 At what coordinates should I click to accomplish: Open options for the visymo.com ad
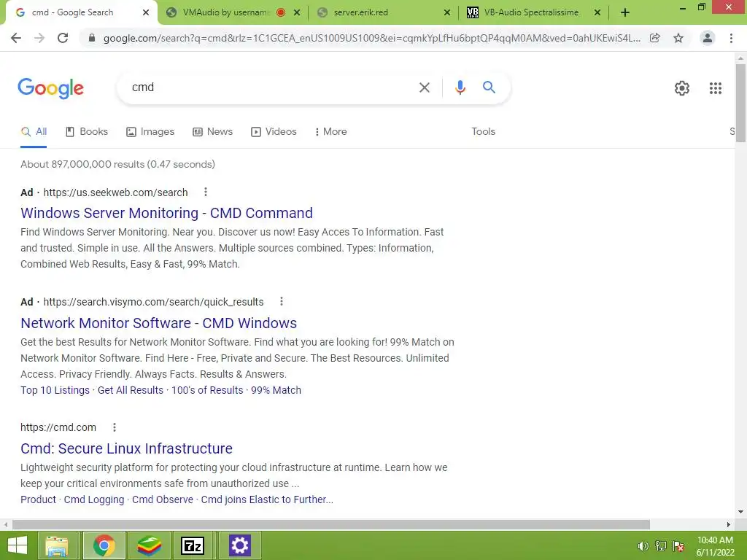coord(281,301)
